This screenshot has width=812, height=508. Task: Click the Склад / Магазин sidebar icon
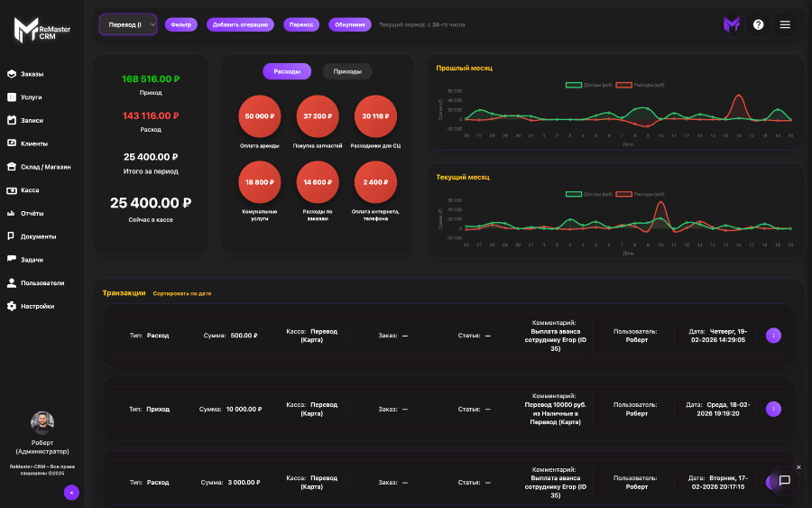(x=11, y=167)
